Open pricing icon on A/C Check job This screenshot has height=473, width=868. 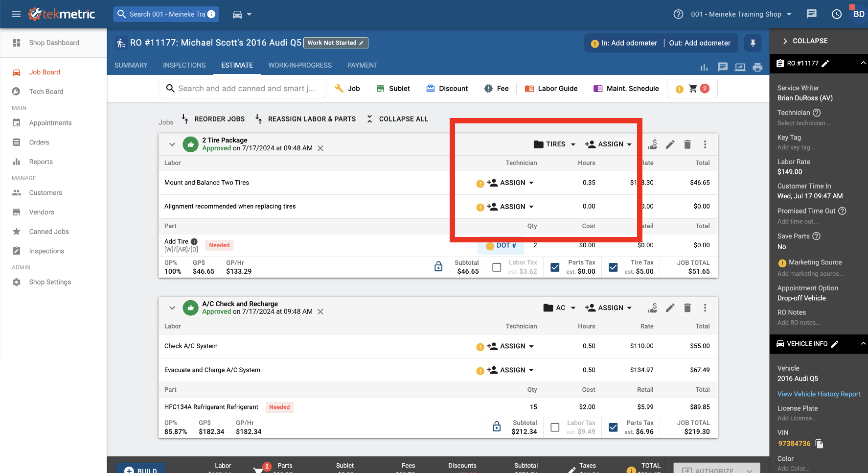point(653,307)
